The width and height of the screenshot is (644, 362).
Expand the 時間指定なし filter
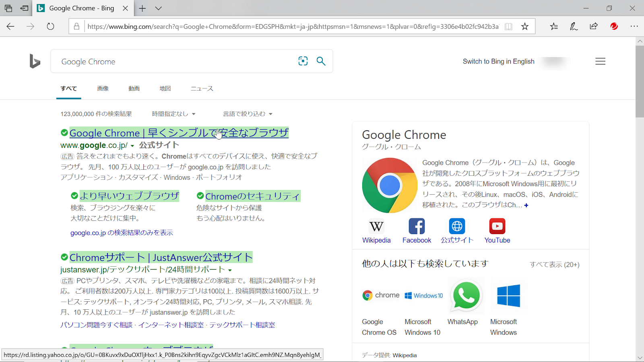[173, 114]
